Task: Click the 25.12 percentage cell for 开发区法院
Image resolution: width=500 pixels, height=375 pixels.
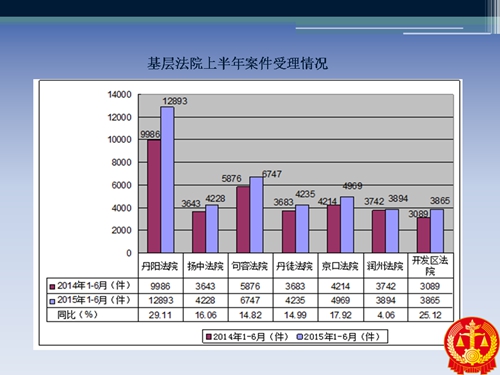Action: (430, 315)
